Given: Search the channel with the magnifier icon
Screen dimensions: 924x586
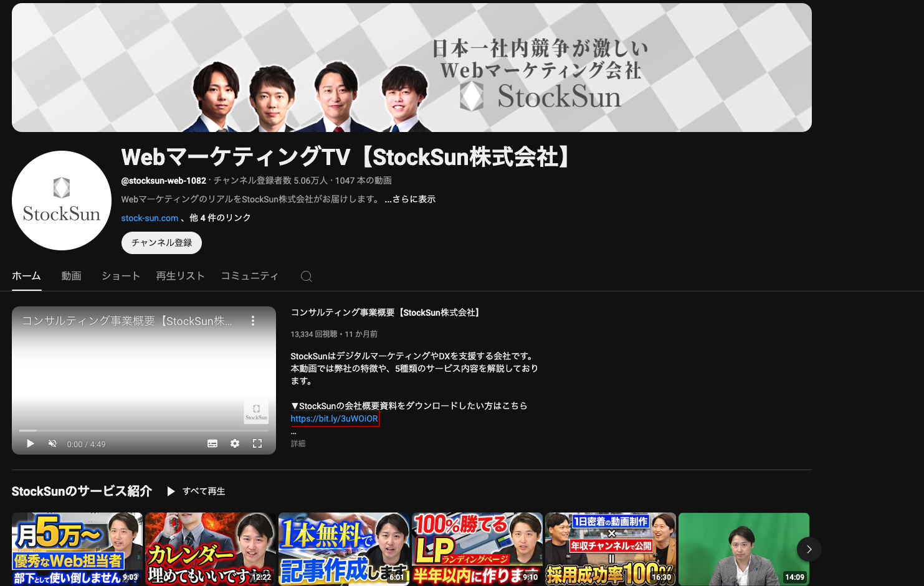Looking at the screenshot, I should click(307, 276).
